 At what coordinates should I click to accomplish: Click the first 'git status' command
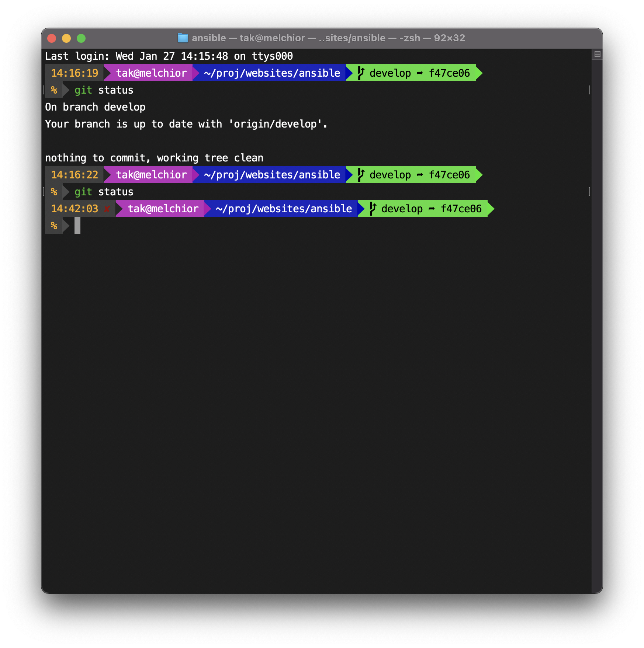click(104, 90)
